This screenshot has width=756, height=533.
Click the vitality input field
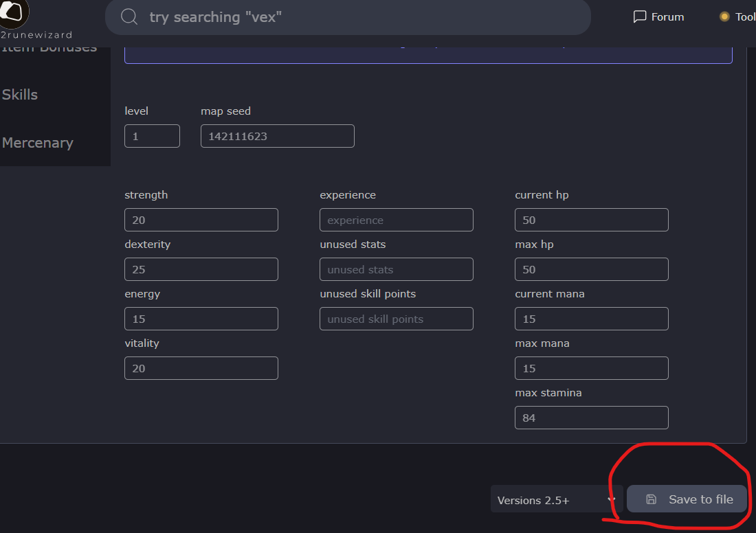click(x=201, y=368)
